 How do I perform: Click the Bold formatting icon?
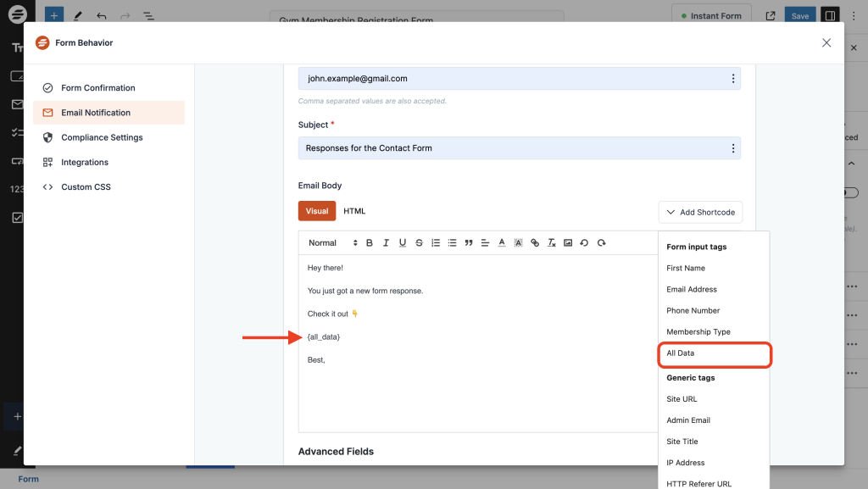click(370, 243)
